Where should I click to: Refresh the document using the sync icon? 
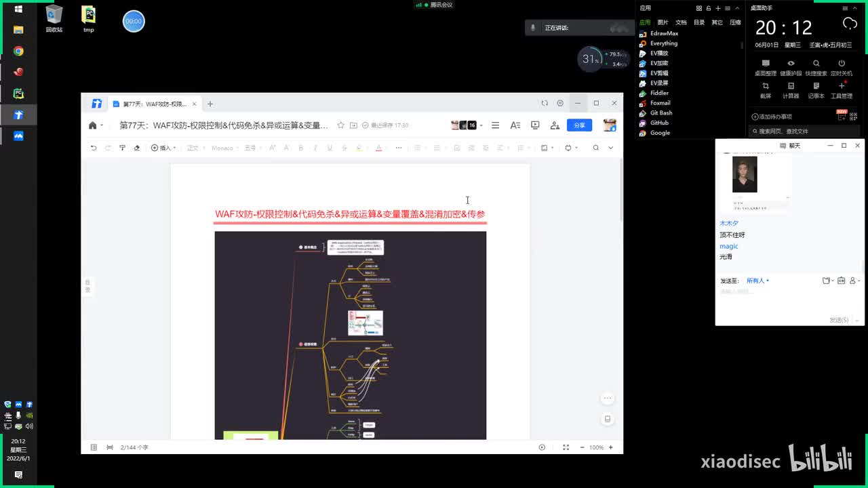545,103
